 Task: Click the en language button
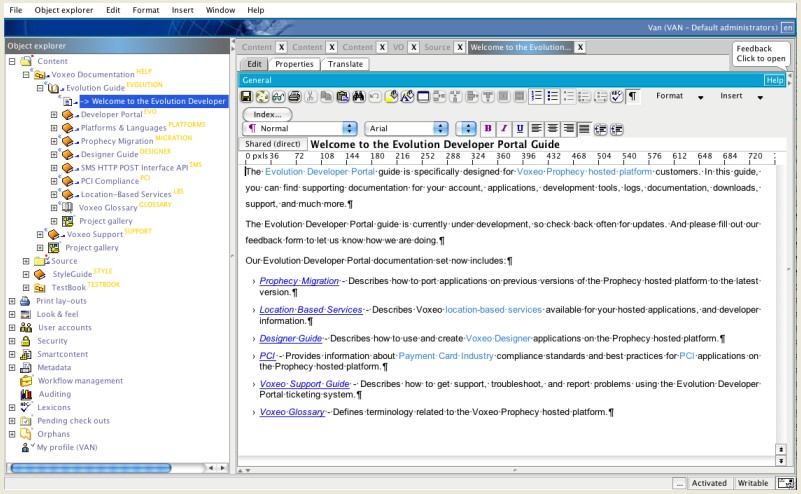click(788, 28)
